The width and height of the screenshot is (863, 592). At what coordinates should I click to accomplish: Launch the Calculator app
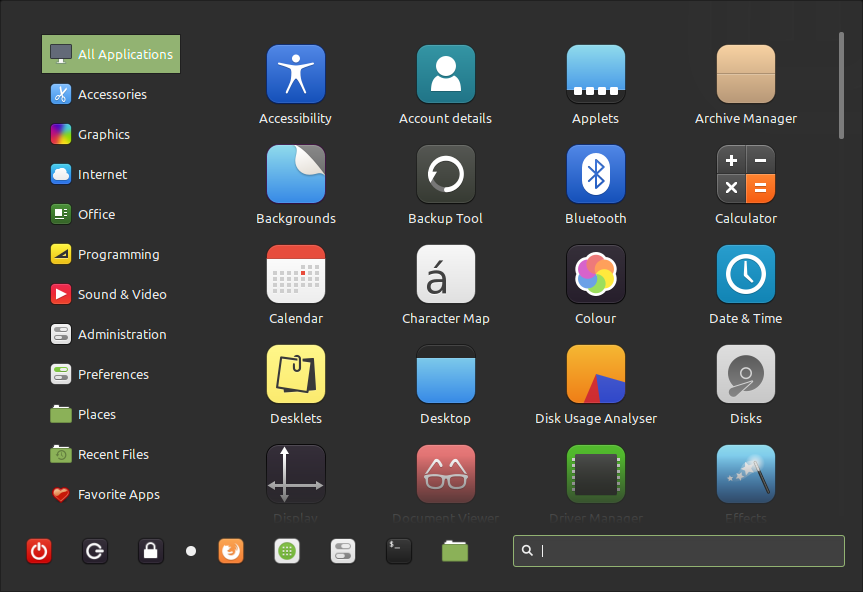[746, 174]
